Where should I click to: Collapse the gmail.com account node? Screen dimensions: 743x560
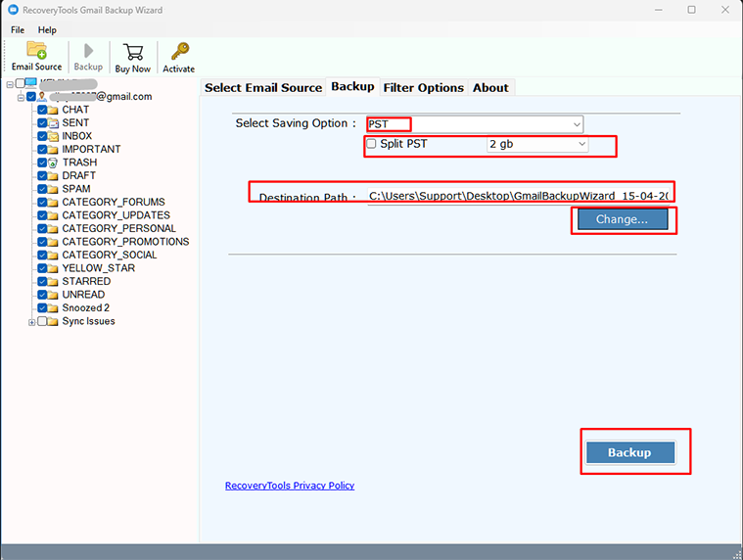pos(21,98)
